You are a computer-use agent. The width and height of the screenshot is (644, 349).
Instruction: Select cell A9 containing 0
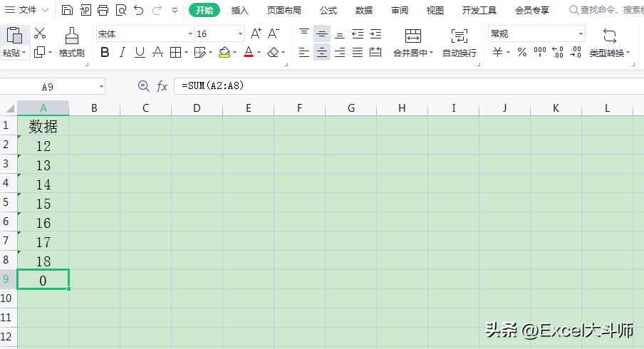pos(43,280)
